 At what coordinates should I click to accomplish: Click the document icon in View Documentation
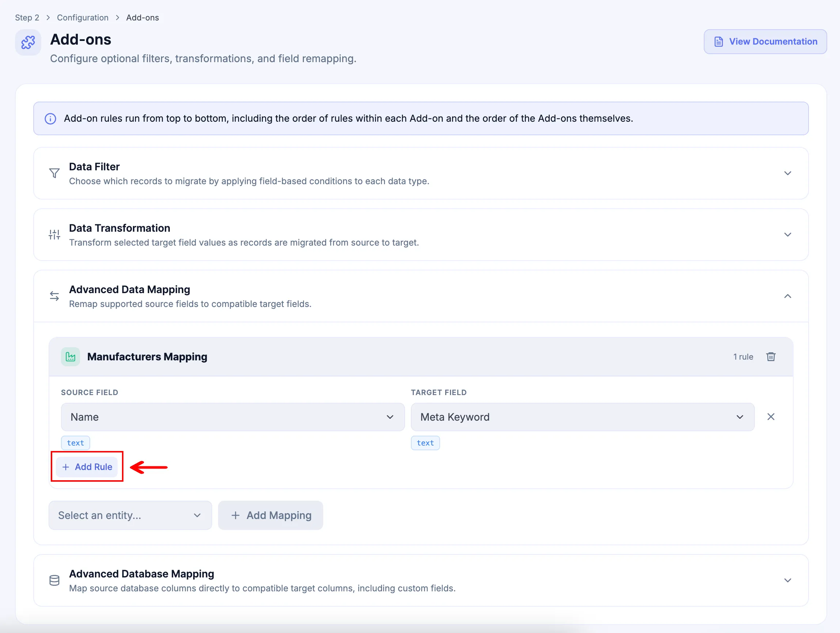pyautogui.click(x=718, y=41)
